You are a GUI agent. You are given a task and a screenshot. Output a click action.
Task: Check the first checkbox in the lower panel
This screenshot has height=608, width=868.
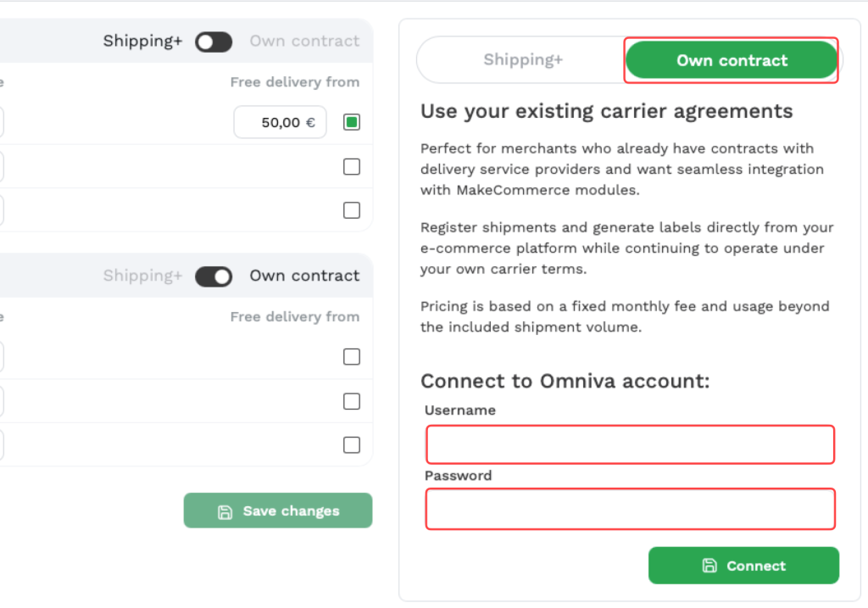[x=352, y=357]
